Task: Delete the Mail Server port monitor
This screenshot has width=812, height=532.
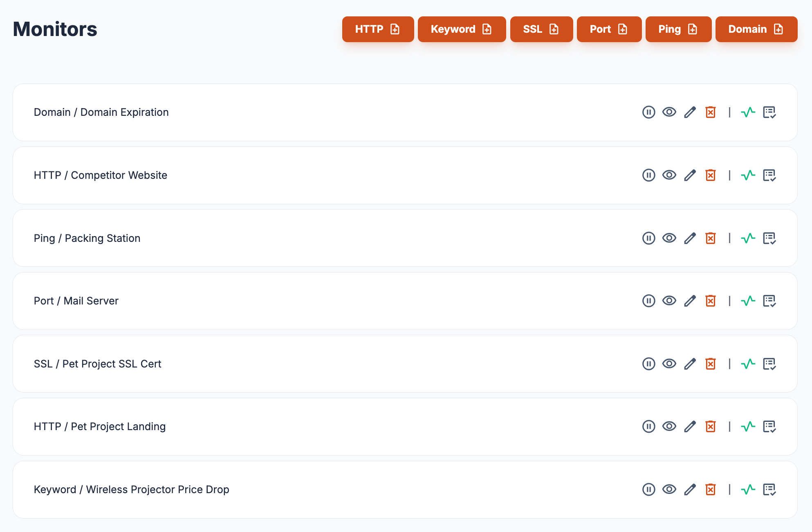Action: [x=710, y=301]
